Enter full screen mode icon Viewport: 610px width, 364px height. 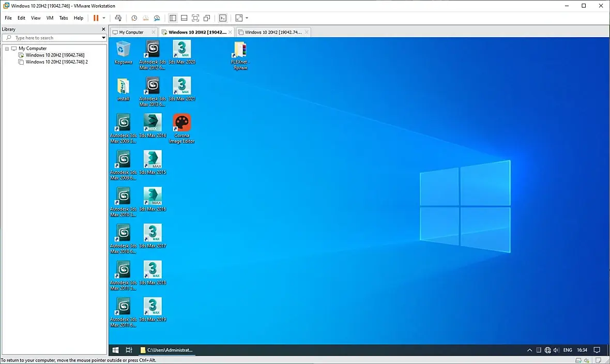pyautogui.click(x=195, y=18)
